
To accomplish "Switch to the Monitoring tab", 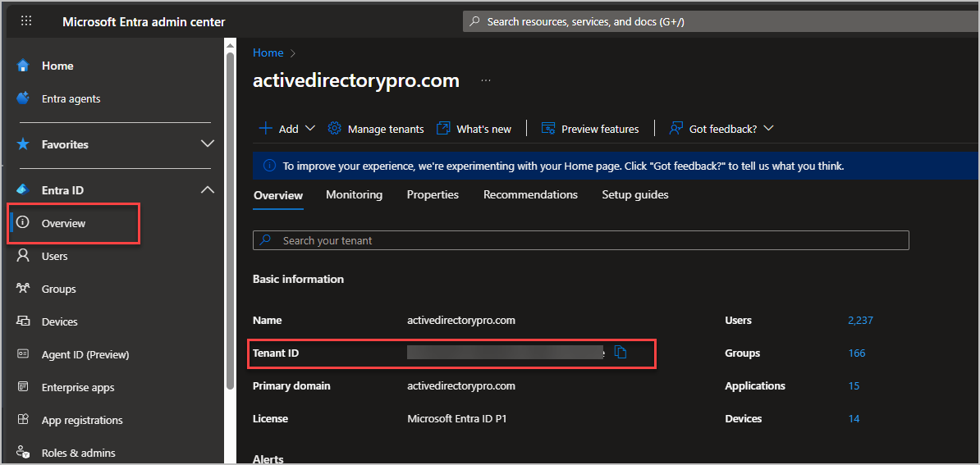I will coord(355,195).
